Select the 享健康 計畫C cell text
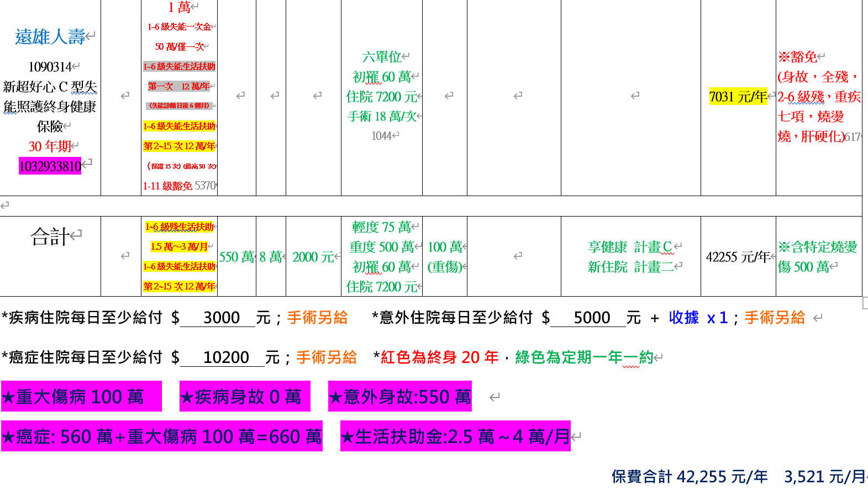This screenshot has height=495, width=868. point(630,247)
